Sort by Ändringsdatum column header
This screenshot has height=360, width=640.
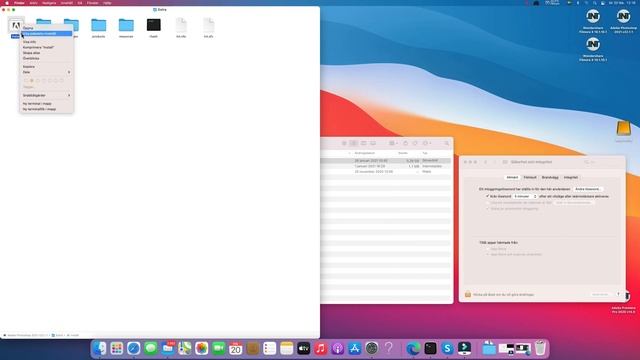tap(364, 153)
